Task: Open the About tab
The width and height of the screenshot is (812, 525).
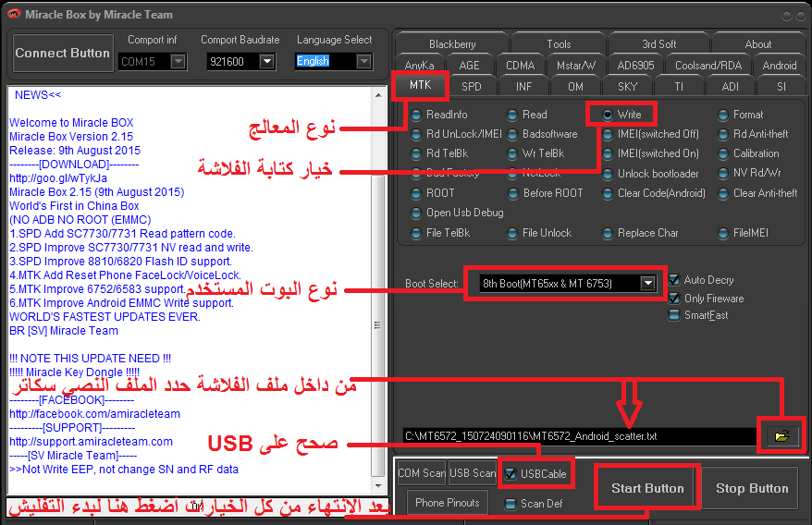Action: tap(757, 44)
